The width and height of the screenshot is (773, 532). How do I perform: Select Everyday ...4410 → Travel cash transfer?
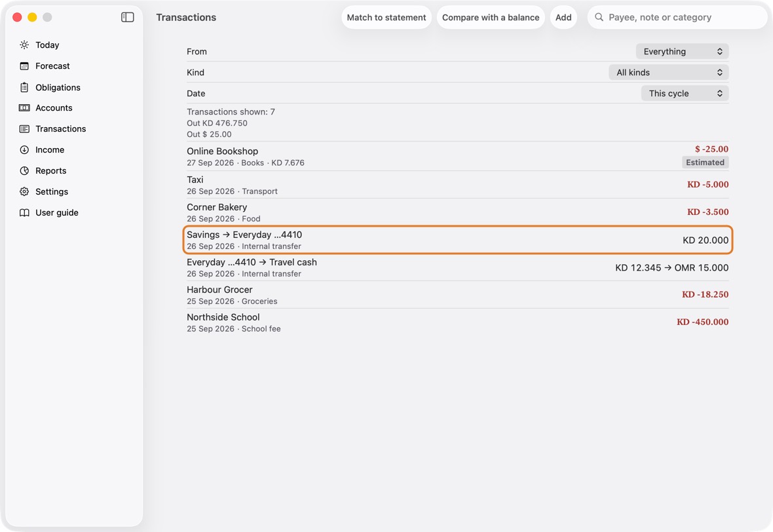[x=457, y=268]
